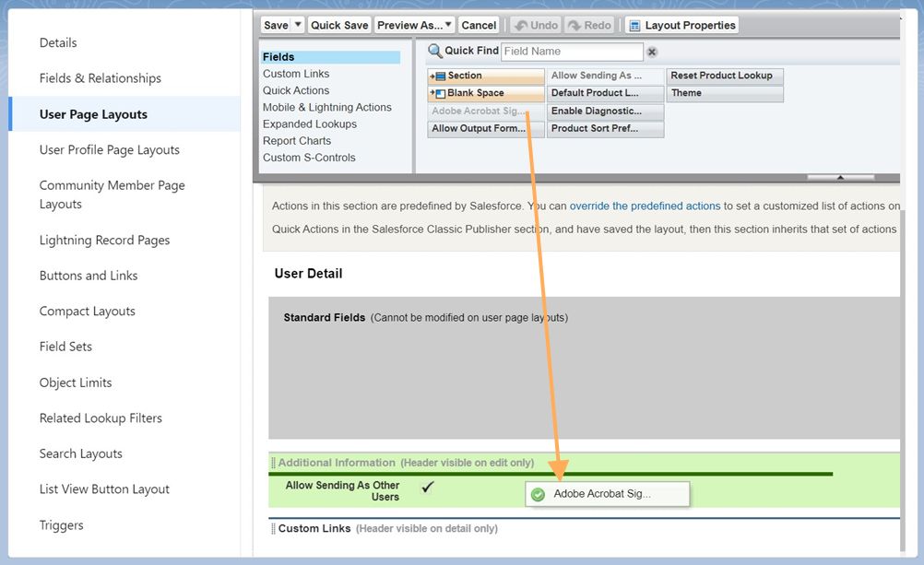Click the Redo arrow icon
Image resolution: width=924 pixels, height=565 pixels.
[x=575, y=26]
